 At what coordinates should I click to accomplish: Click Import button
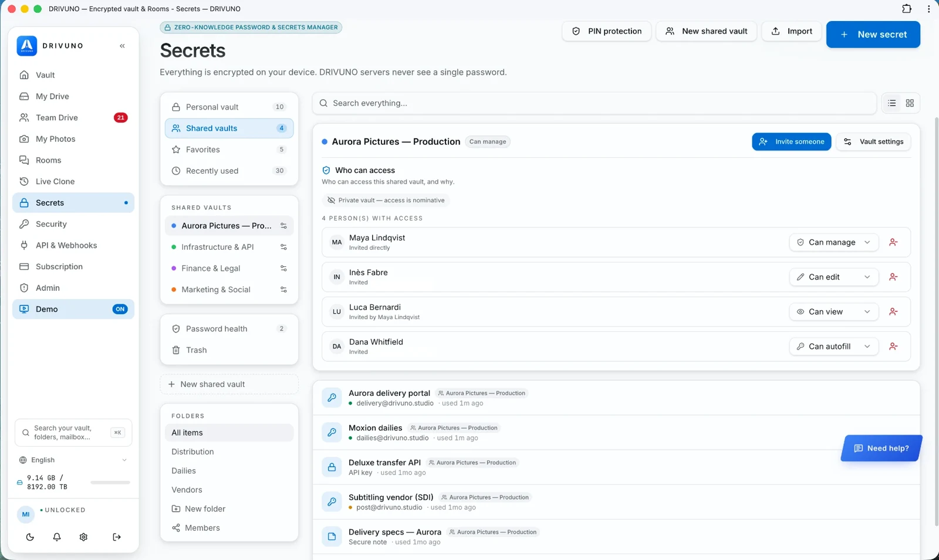[792, 31]
